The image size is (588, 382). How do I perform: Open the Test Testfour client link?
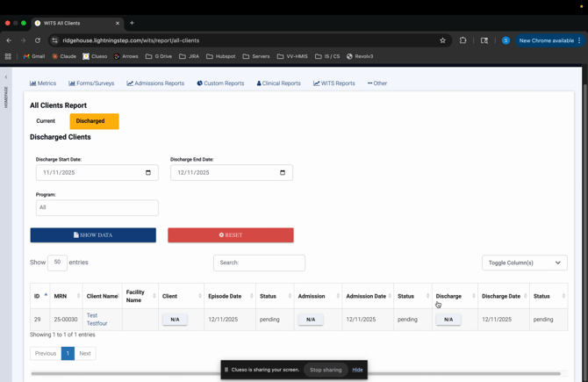[x=97, y=320]
